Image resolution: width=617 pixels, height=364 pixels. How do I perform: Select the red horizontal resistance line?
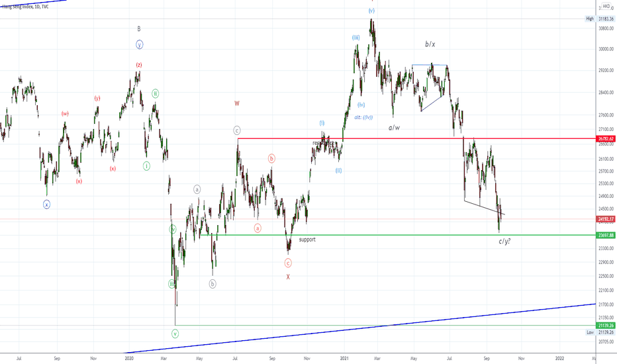coord(417,138)
